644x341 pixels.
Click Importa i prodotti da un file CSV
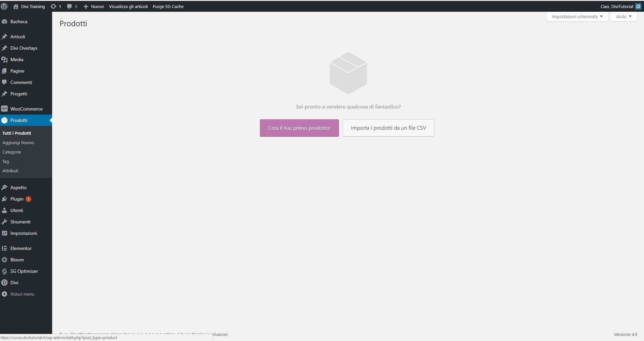coord(388,128)
